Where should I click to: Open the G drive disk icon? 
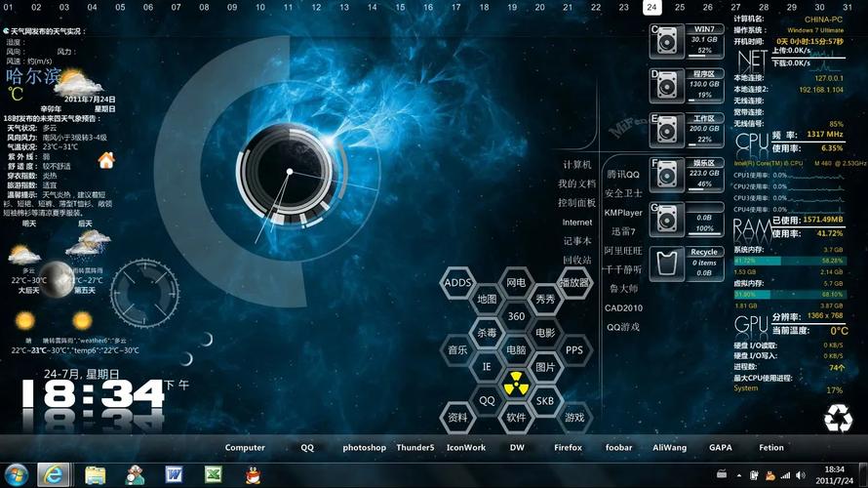click(x=666, y=220)
